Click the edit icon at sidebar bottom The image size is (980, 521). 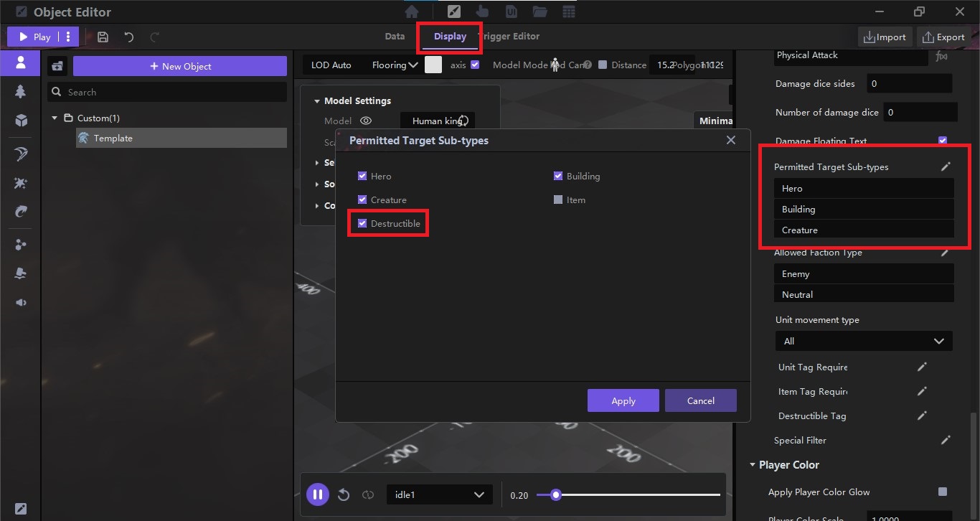pos(20,509)
